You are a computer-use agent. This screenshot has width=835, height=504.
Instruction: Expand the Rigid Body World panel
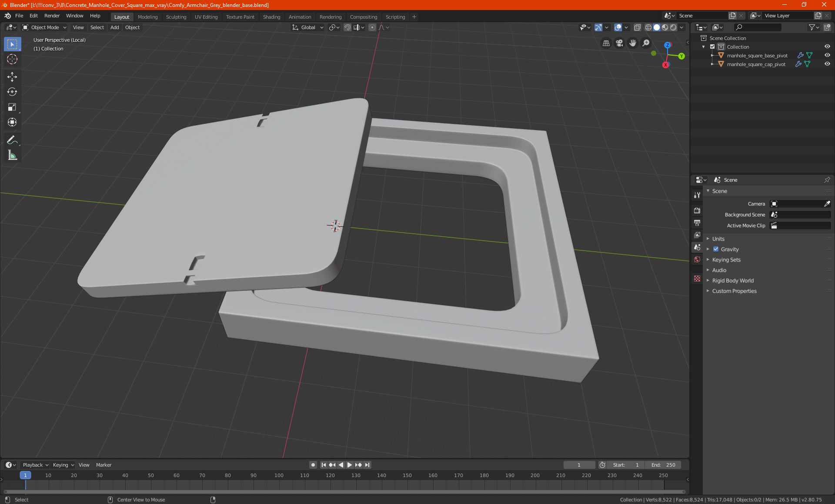click(x=732, y=281)
